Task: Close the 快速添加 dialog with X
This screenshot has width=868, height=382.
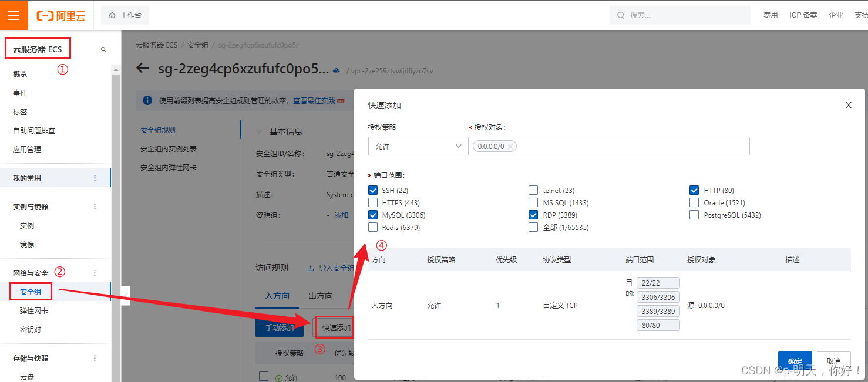Action: [x=848, y=105]
